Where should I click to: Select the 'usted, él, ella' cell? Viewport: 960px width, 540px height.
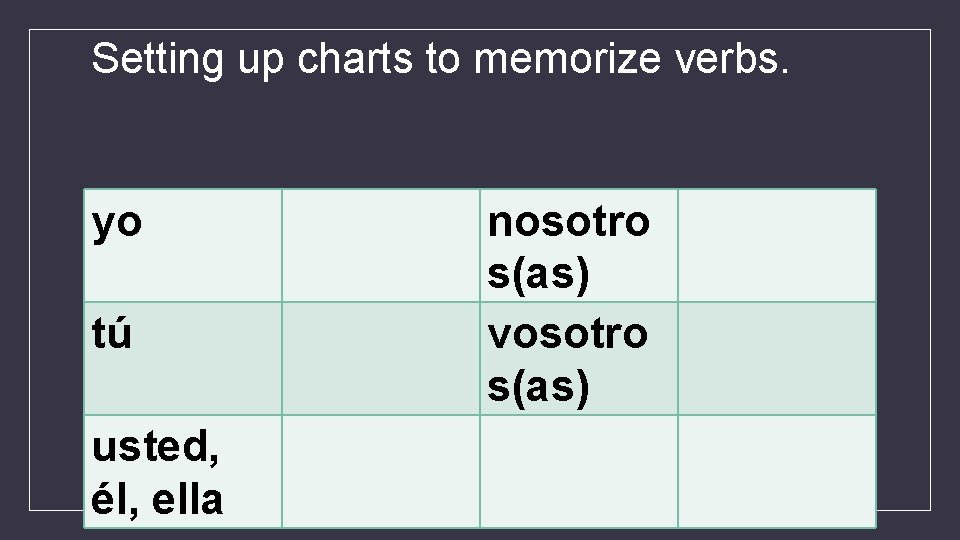[x=182, y=471]
